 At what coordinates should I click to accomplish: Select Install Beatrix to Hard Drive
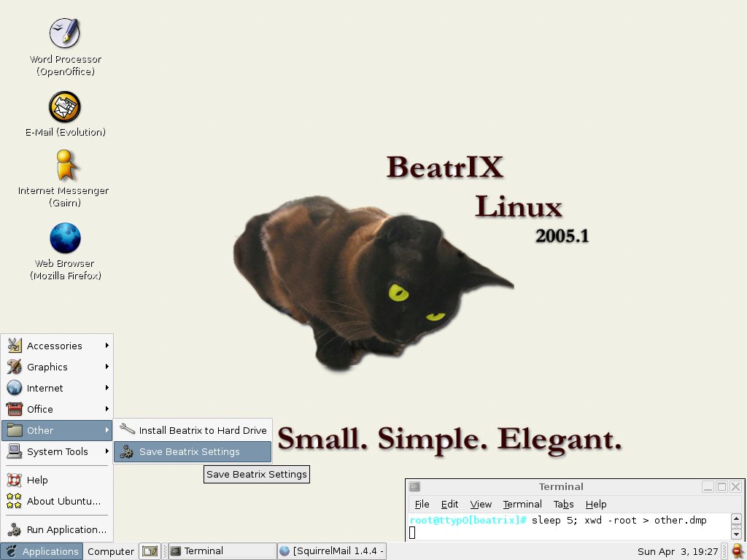click(193, 430)
